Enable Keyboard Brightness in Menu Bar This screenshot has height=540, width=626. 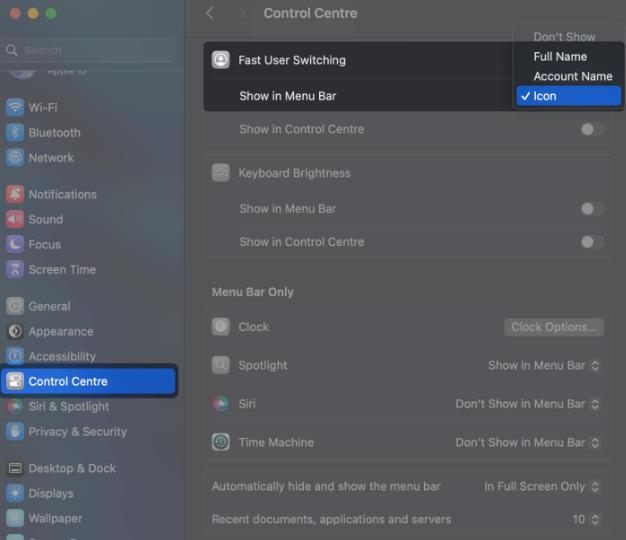(x=592, y=209)
